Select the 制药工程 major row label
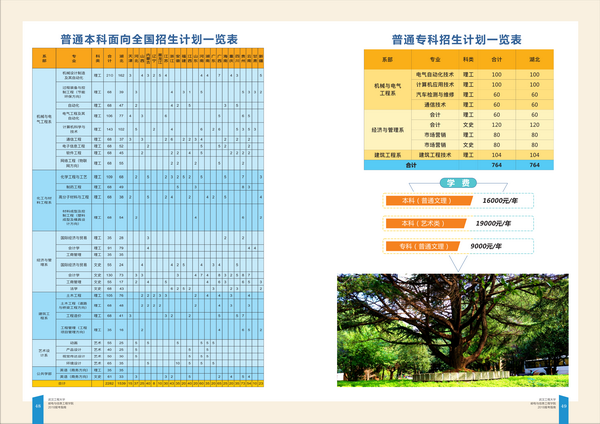Image resolution: width=600 pixels, height=424 pixels. (73, 187)
